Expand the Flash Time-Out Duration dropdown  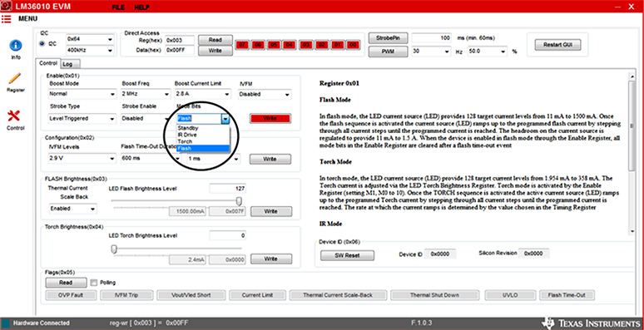pyautogui.click(x=151, y=159)
